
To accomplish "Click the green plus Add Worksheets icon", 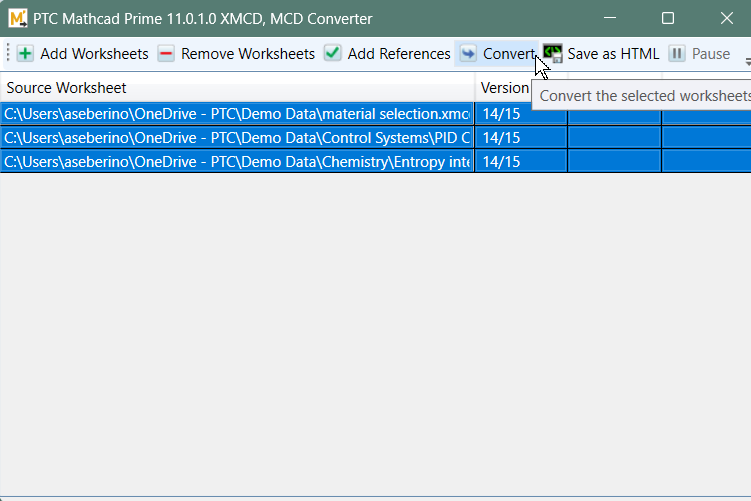I will [25, 54].
